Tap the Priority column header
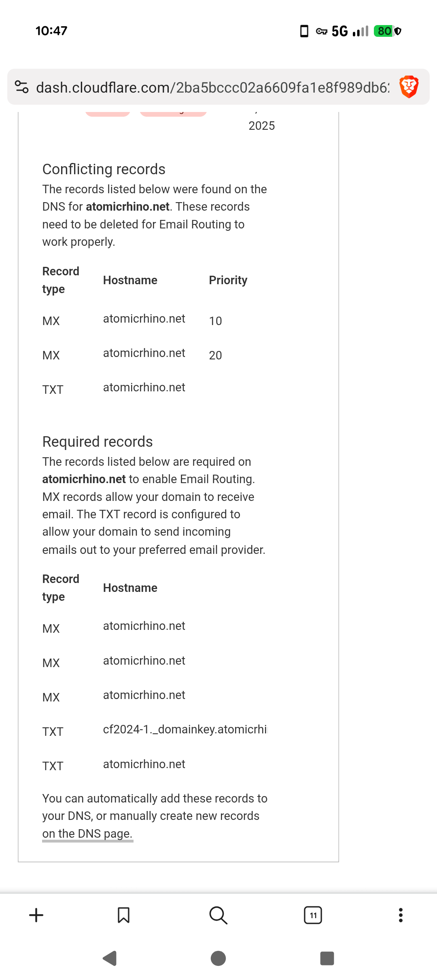 click(228, 280)
